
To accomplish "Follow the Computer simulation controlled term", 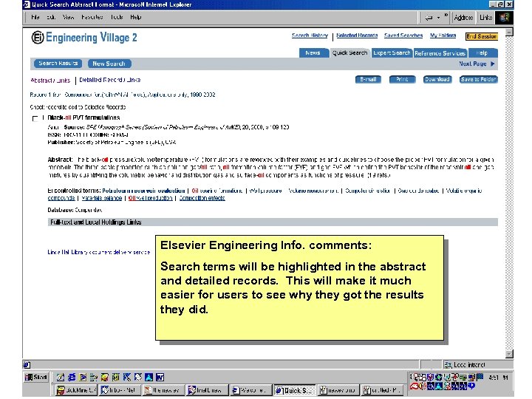I will (368, 191).
